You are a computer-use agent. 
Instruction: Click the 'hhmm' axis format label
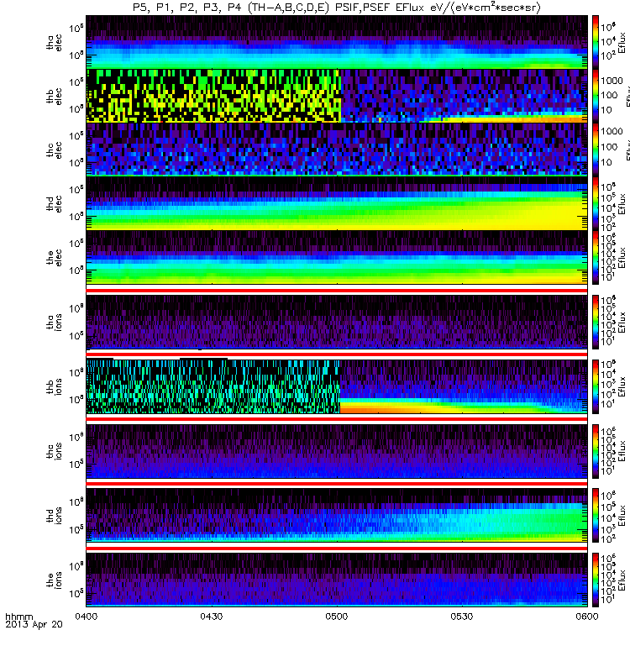tap(18, 617)
